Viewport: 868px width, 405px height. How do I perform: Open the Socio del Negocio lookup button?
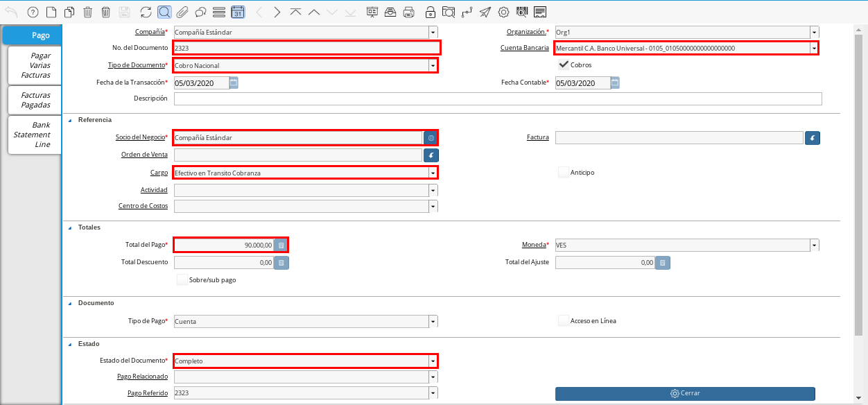(431, 137)
